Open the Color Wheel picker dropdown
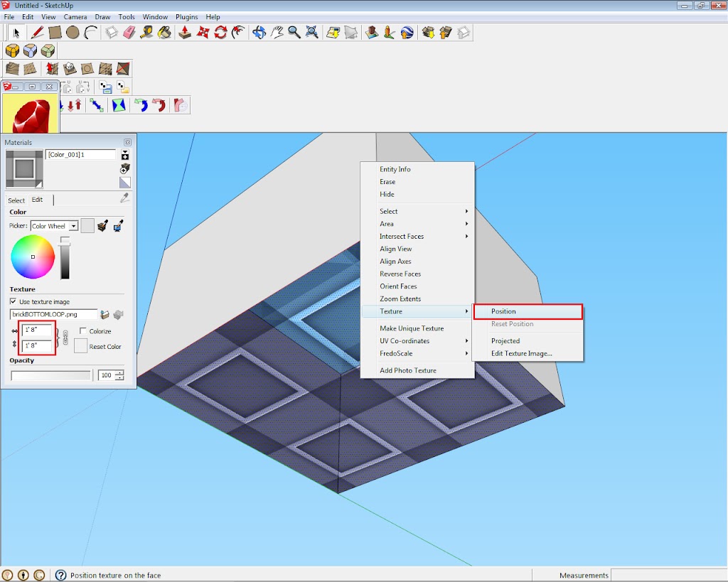This screenshot has width=728, height=582. pyautogui.click(x=73, y=226)
